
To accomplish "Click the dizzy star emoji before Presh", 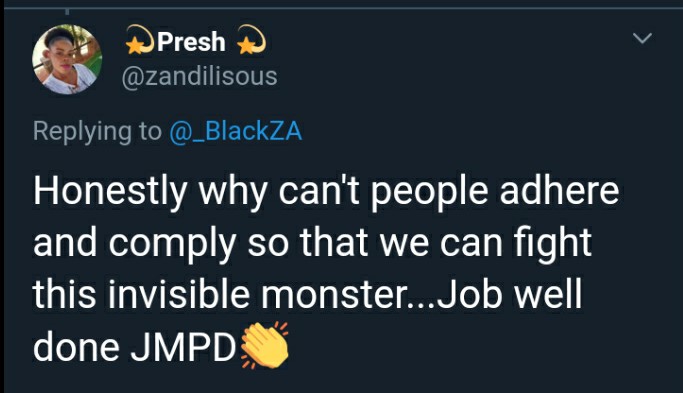I will click(x=139, y=39).
